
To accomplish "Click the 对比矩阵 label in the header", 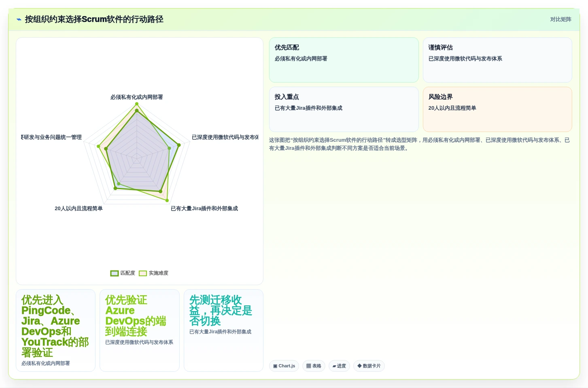I will pyautogui.click(x=560, y=19).
